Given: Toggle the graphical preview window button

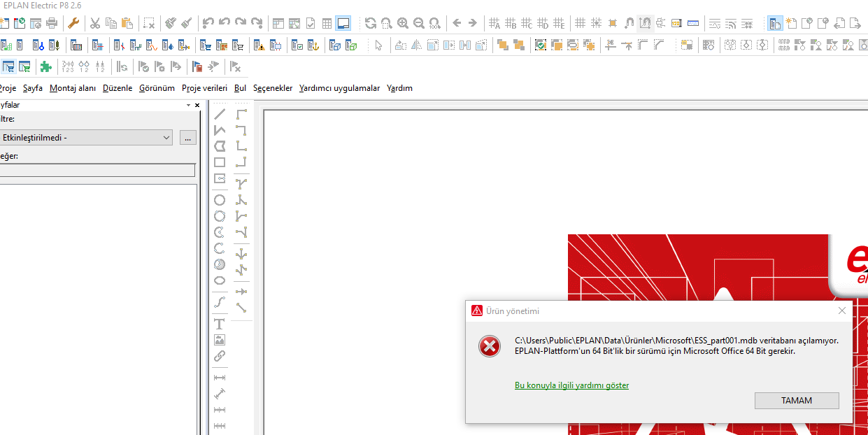Looking at the screenshot, I should tap(343, 23).
